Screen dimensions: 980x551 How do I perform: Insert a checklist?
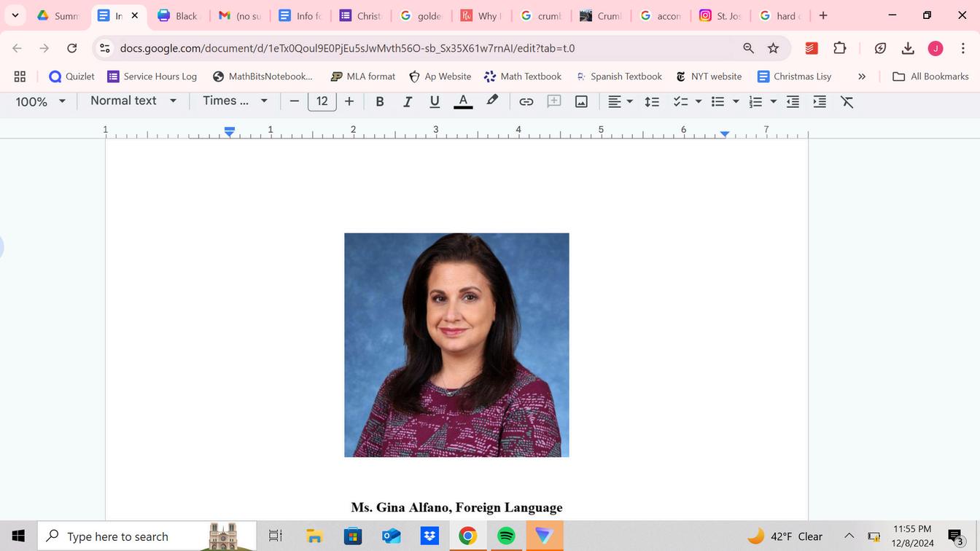(680, 101)
